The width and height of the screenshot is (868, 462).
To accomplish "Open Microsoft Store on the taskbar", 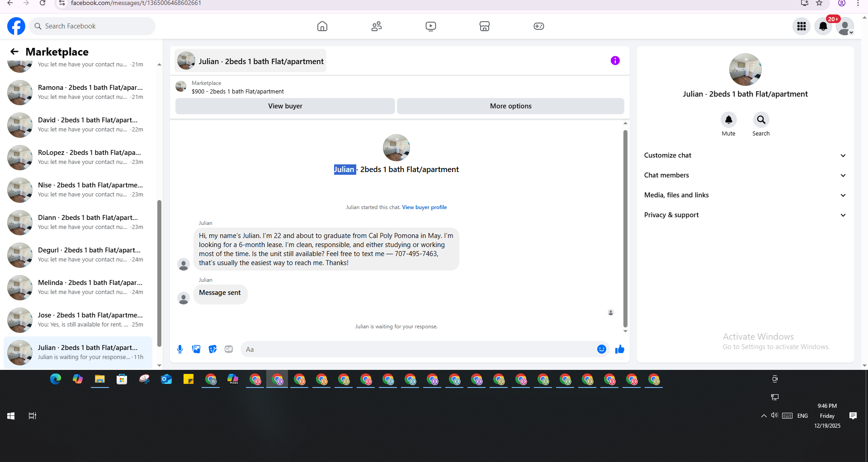I will [122, 379].
